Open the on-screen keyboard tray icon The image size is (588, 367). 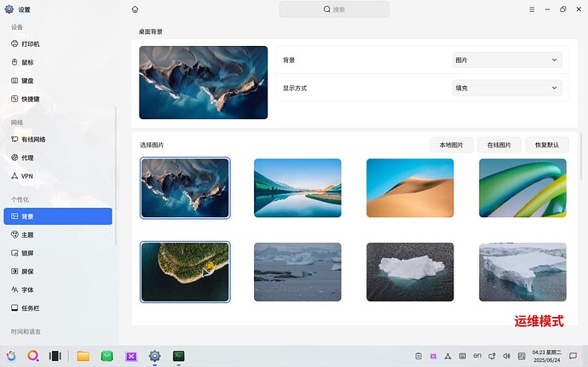463,356
